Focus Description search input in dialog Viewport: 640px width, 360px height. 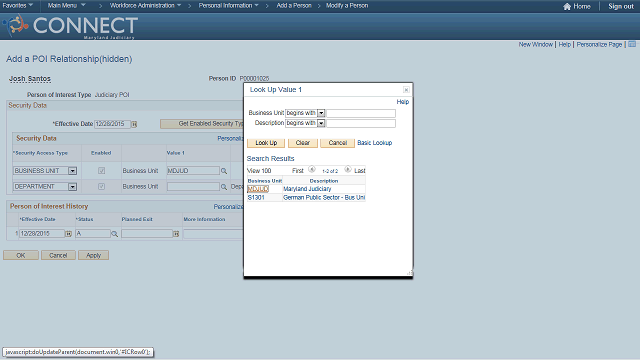pos(361,123)
